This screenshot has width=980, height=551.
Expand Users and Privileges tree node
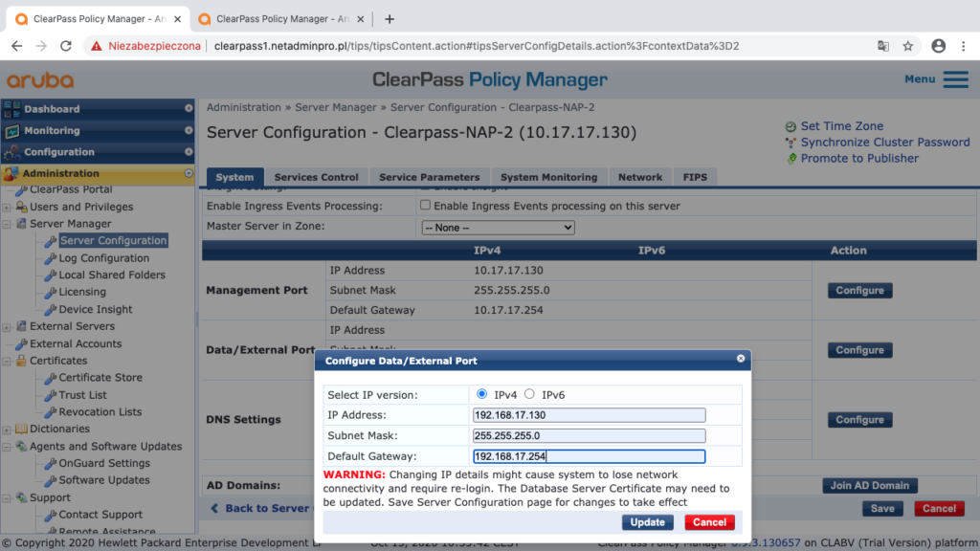tap(7, 208)
